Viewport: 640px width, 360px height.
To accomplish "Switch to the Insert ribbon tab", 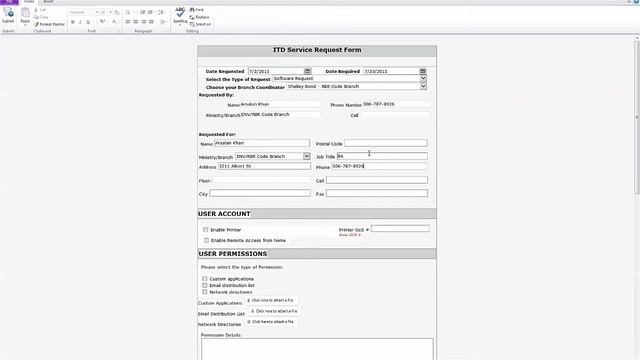I will (x=49, y=2).
